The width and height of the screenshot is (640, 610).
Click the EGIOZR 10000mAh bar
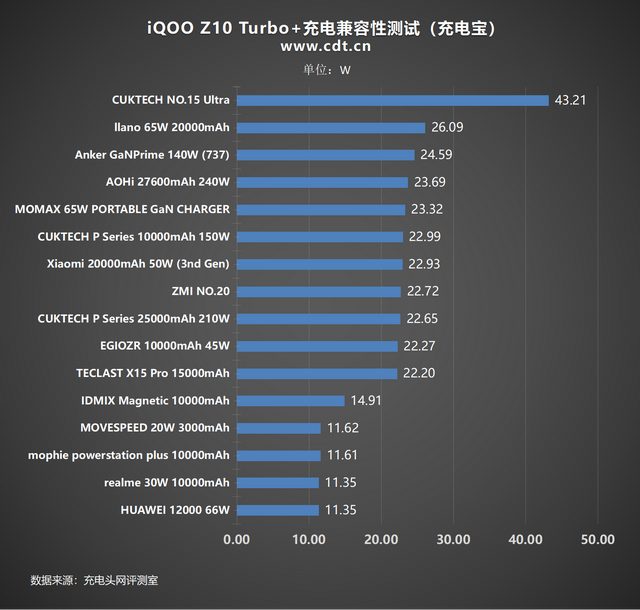tap(317, 347)
